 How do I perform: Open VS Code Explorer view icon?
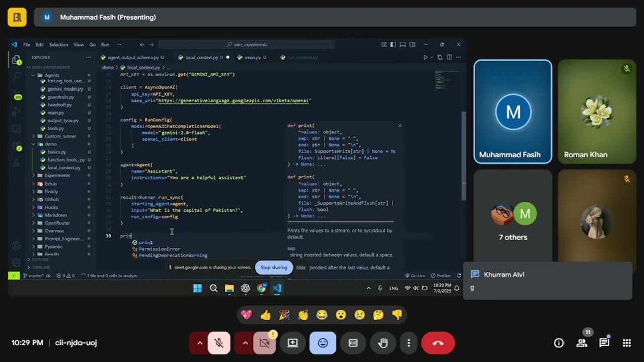click(16, 60)
